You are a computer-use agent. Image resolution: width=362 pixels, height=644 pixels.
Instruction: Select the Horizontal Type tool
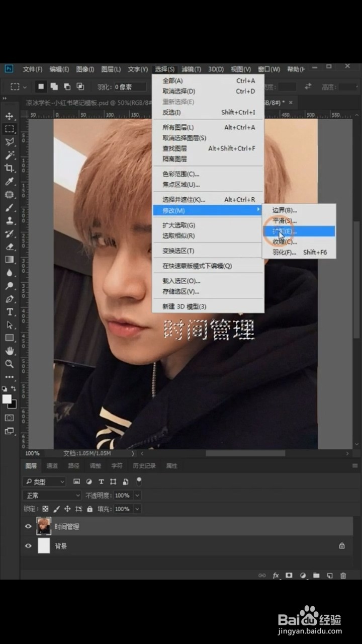tap(10, 312)
